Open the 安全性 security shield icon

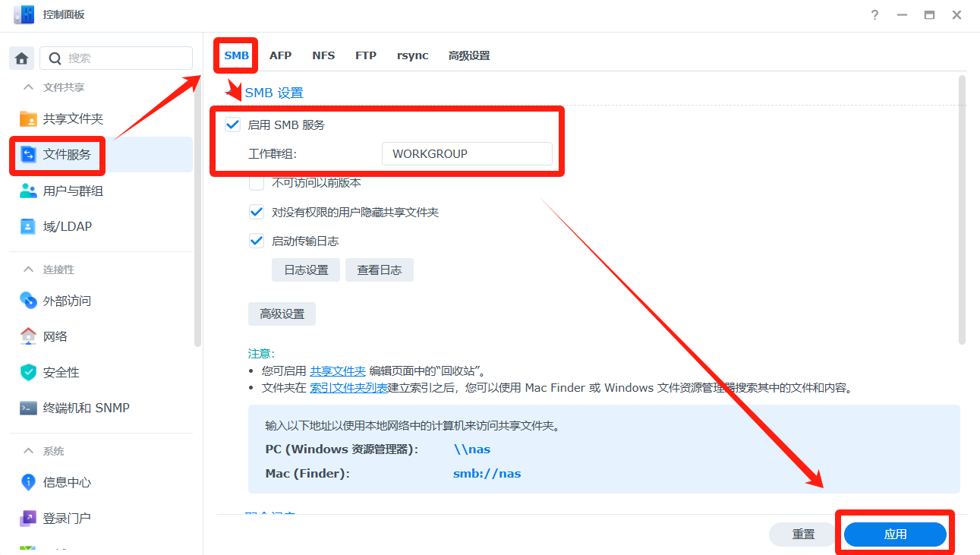click(28, 372)
